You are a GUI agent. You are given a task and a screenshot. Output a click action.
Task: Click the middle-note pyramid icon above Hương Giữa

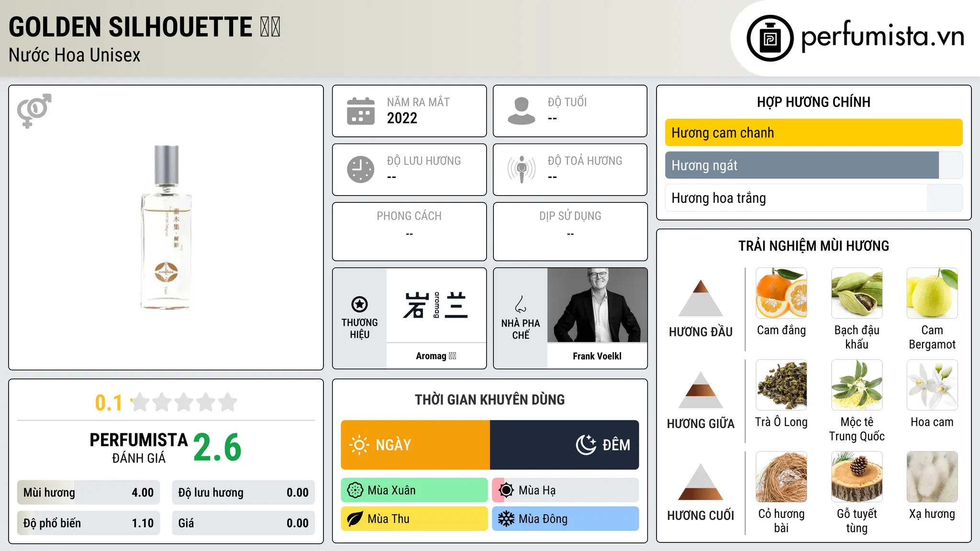(701, 390)
